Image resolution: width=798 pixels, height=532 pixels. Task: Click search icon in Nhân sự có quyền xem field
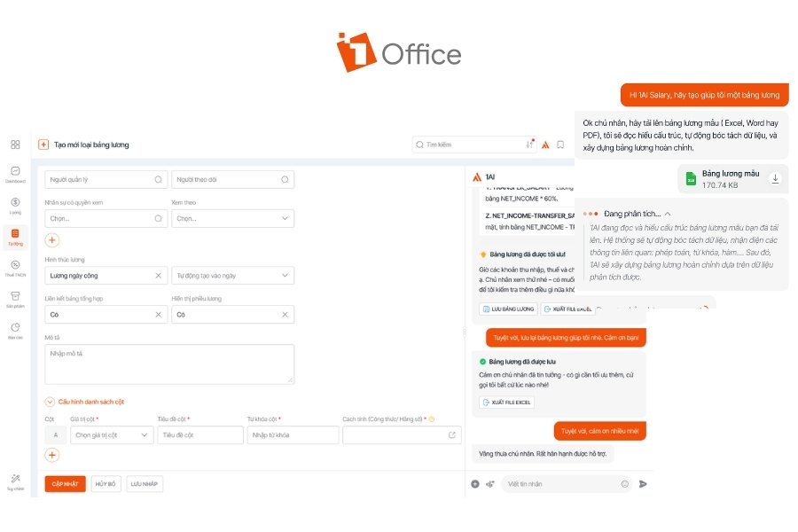(x=159, y=218)
